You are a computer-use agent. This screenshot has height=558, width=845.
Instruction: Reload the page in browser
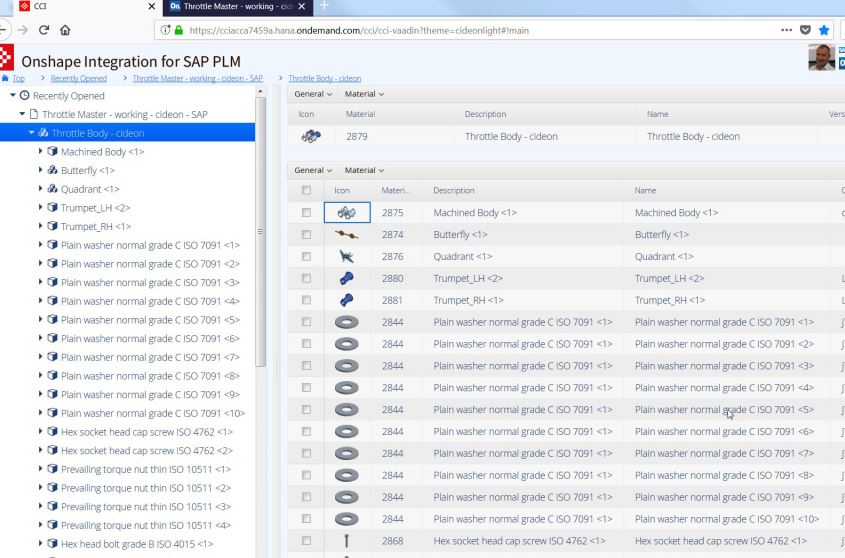(44, 30)
